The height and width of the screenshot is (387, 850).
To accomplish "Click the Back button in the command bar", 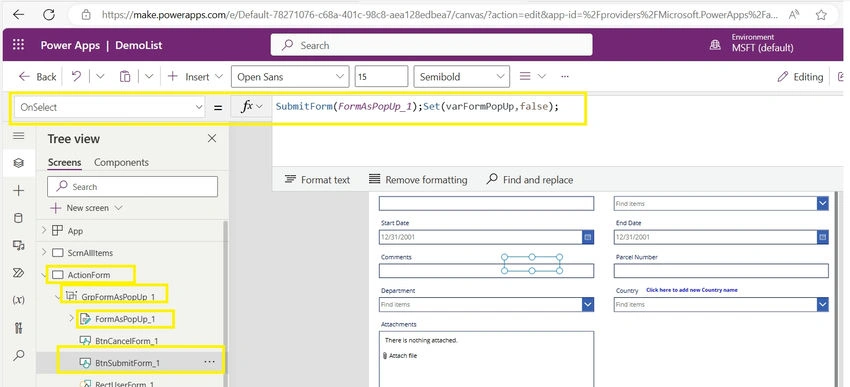I will pos(37,77).
